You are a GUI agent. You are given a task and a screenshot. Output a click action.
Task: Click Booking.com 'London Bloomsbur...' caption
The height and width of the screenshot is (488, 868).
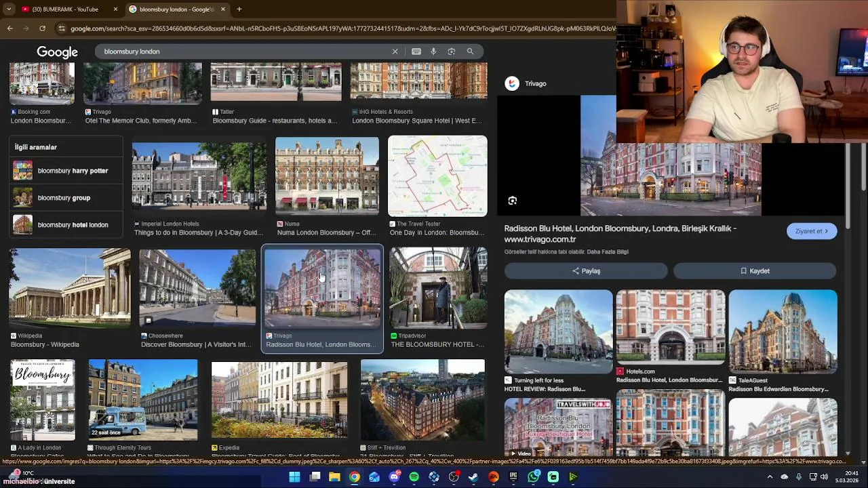tap(41, 121)
